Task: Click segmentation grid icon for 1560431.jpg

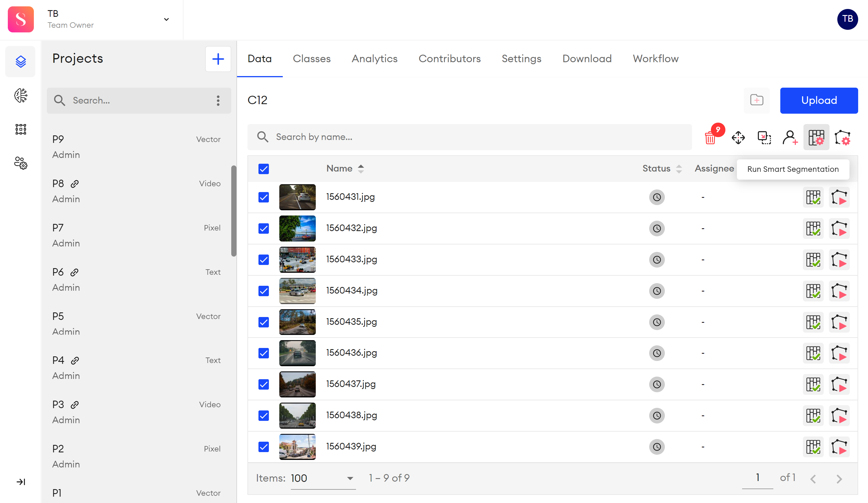Action: point(813,197)
